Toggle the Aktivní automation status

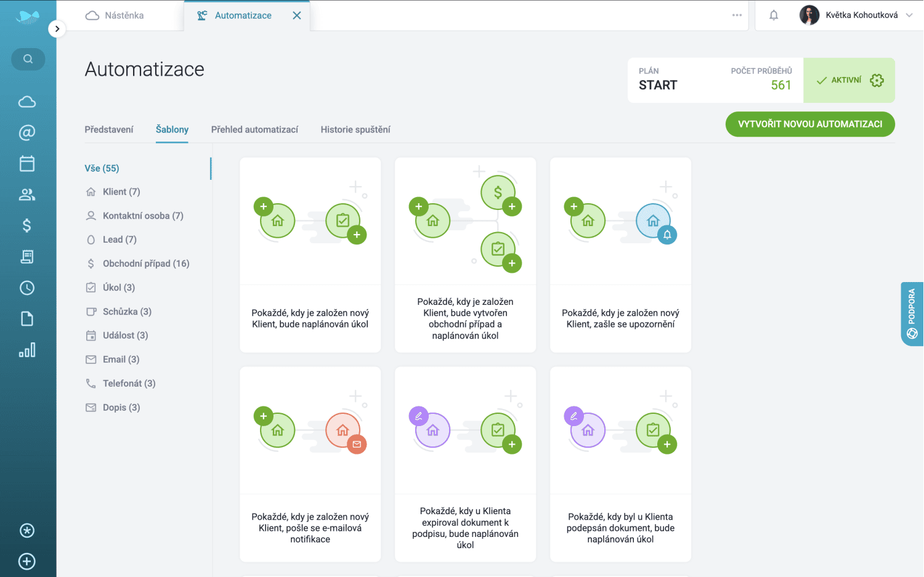[839, 81]
